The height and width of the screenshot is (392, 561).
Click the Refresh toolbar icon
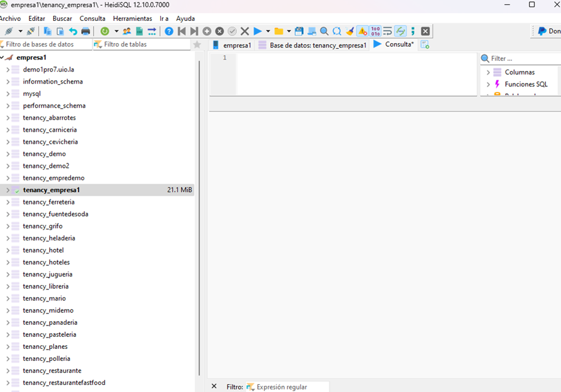coord(104,31)
